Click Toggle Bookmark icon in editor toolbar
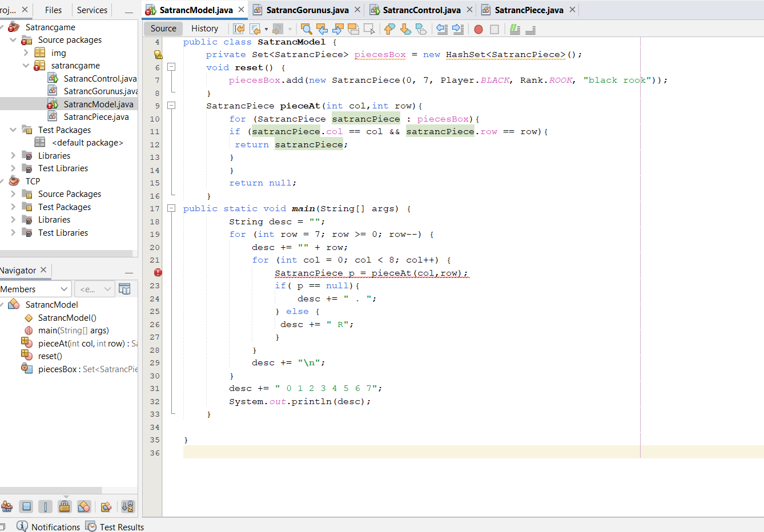 tap(421, 29)
